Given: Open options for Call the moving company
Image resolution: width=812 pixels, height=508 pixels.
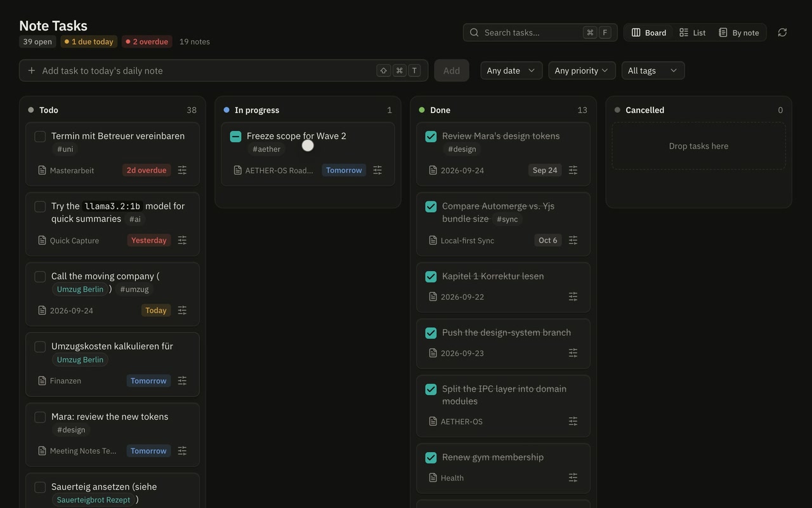Looking at the screenshot, I should (182, 311).
